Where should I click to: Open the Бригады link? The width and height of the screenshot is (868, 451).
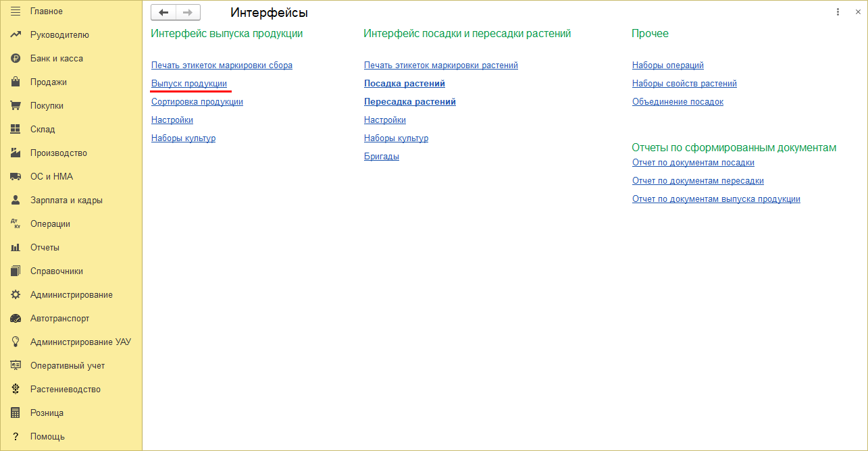pos(382,157)
